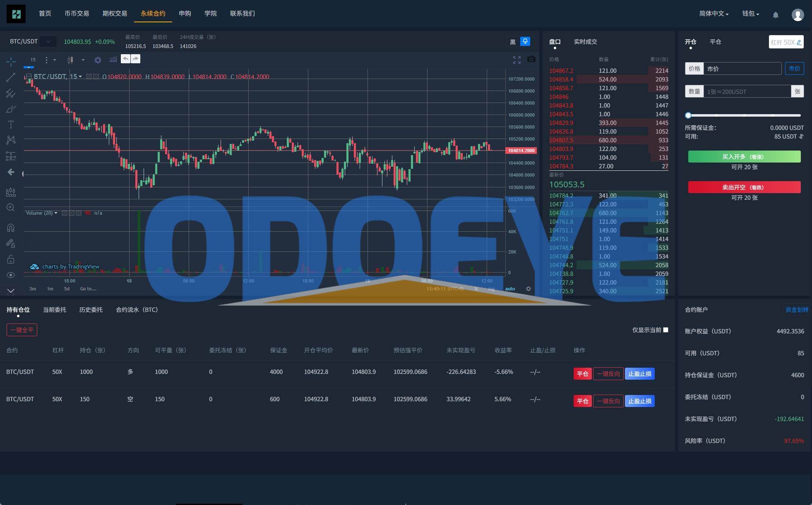Click the 一键全平 button
Screen dimensions: 812x505
point(22,330)
